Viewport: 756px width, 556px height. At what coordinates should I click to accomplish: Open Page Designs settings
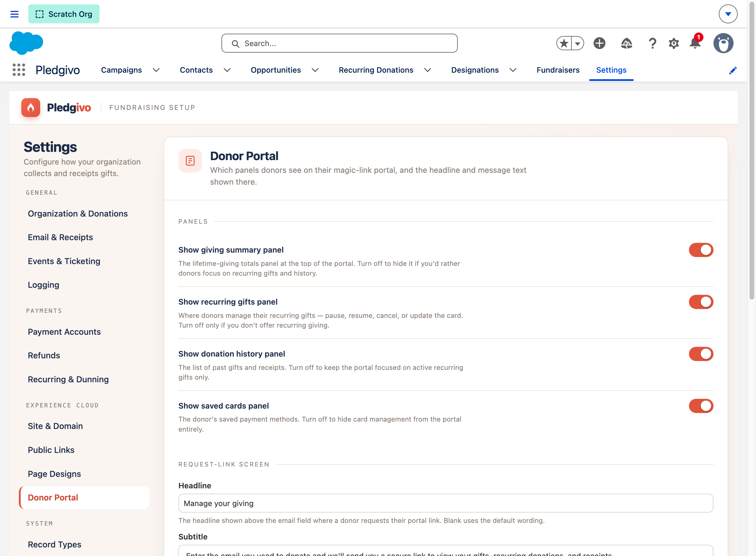coord(84,474)
